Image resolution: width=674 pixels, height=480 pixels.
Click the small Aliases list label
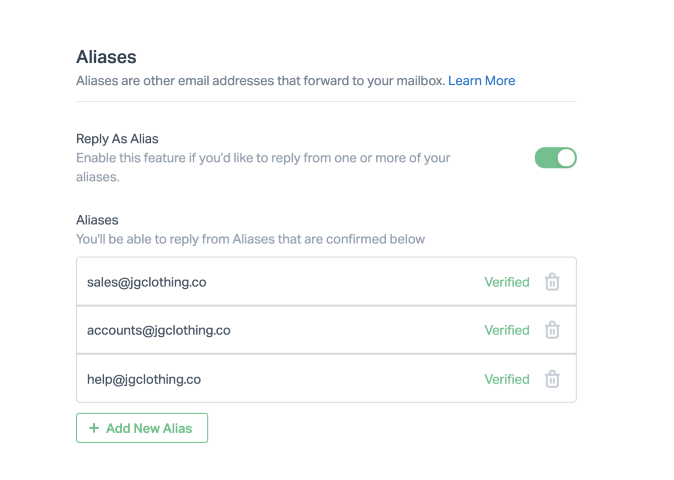[x=97, y=220]
